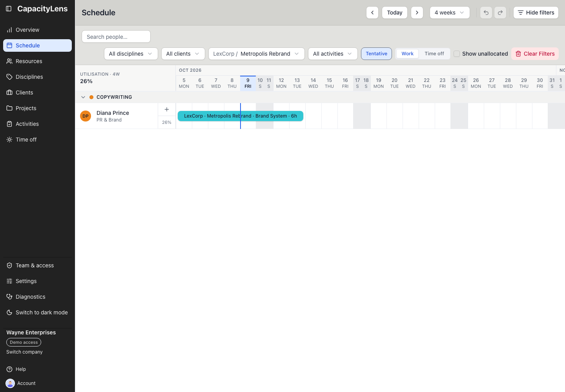Click the Demo access badge
The height and width of the screenshot is (392, 565).
pos(24,342)
